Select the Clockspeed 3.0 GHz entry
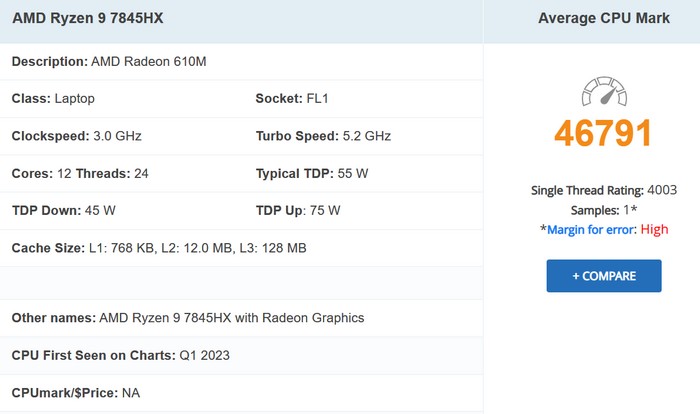700x414 pixels. coord(76,136)
